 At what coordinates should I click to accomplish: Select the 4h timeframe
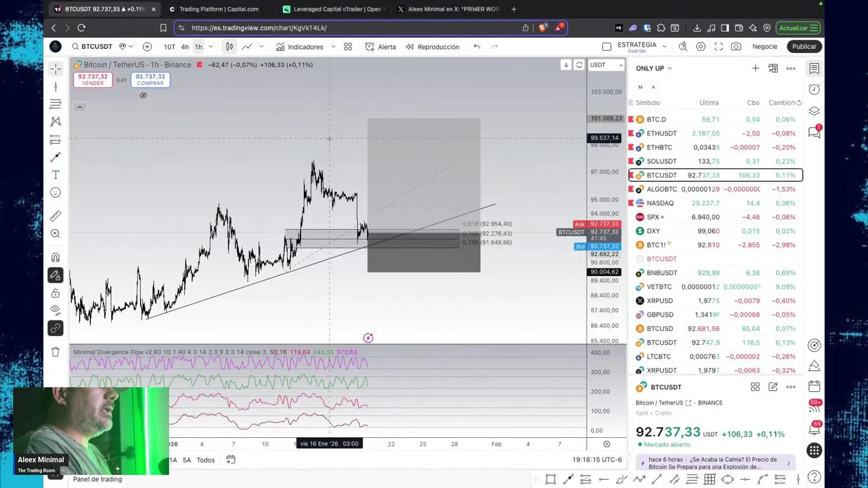click(184, 47)
